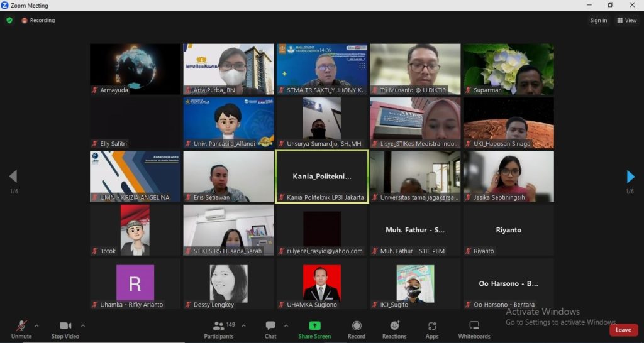Select Oo Harsono - Bentara tile
Viewport: 644px width, 343px height.
click(508, 284)
